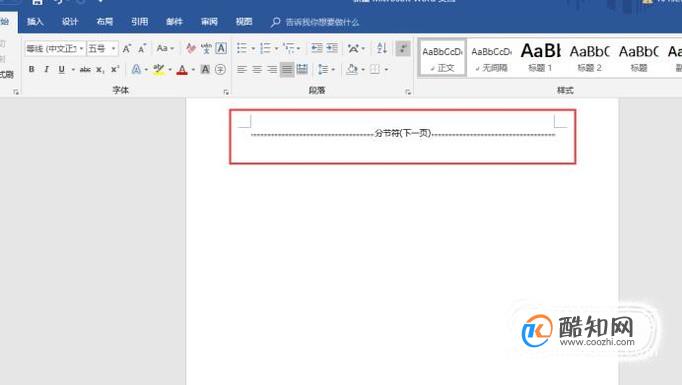Apply numbered list formatting
Screen dimensions: 682x385
265,48
